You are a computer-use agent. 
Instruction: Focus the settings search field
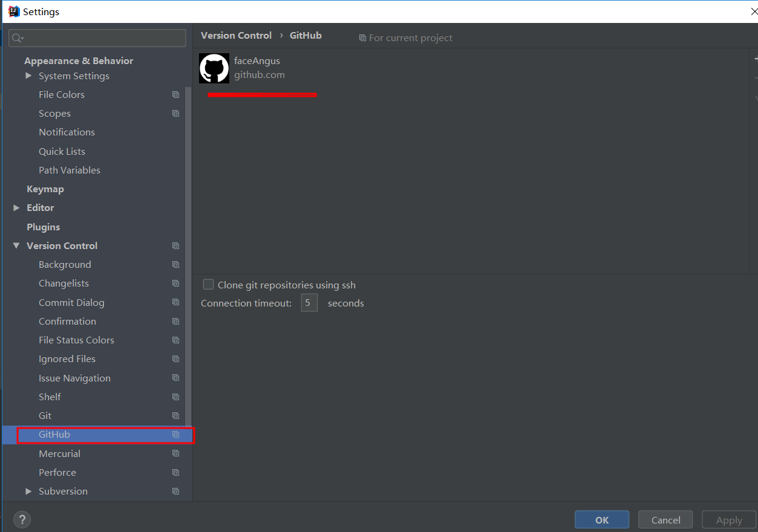click(97, 38)
